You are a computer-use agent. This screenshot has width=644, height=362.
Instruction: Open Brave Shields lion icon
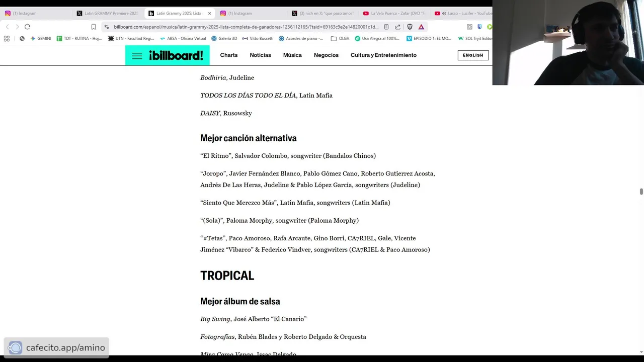coord(410,27)
